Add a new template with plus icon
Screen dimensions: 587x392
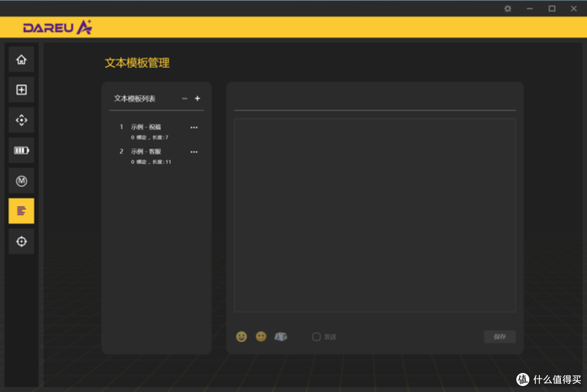(197, 98)
